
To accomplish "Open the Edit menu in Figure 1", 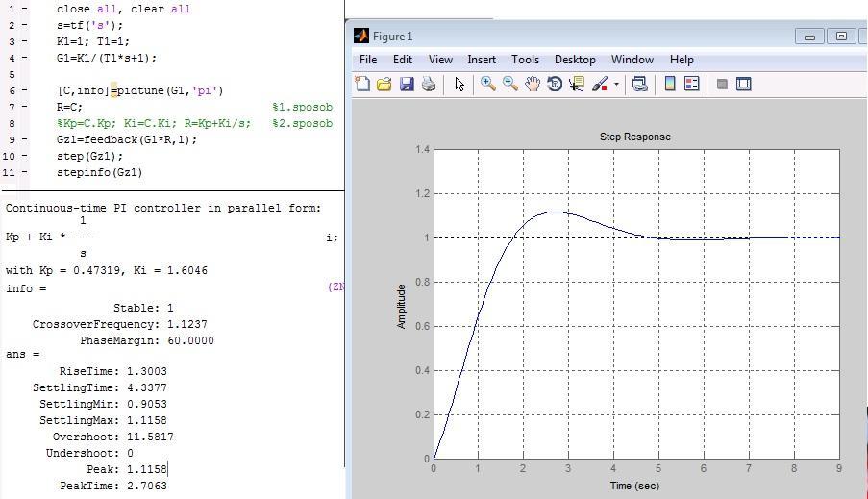I will pos(403,60).
